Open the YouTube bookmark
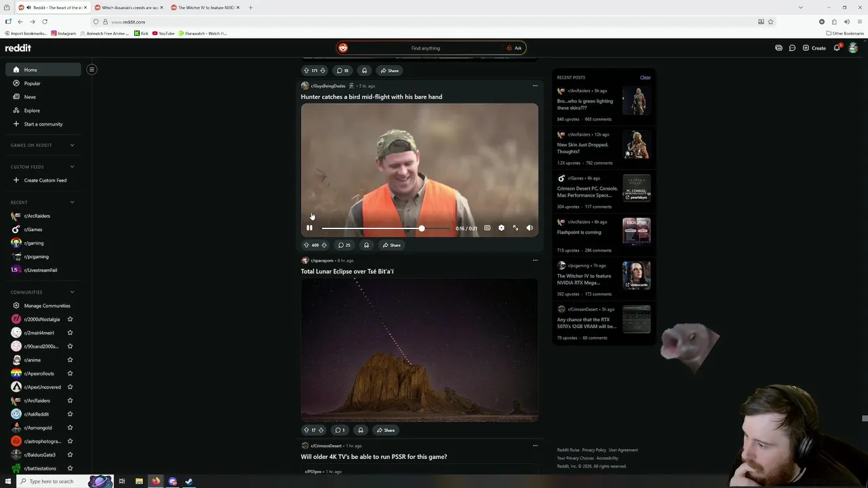 click(163, 33)
